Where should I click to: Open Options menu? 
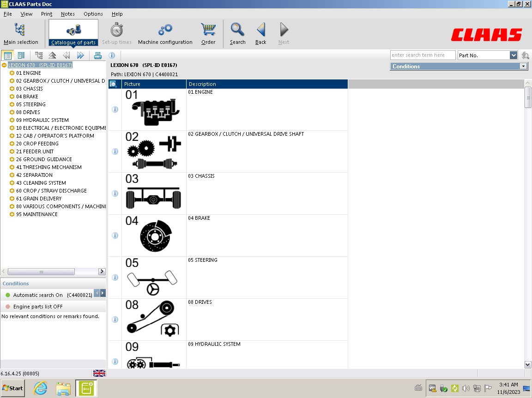click(93, 14)
